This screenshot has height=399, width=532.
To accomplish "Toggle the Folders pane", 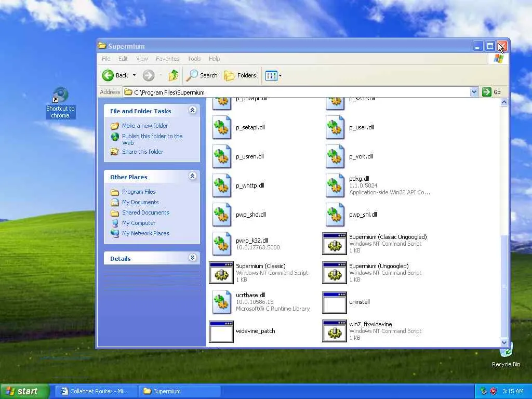I will coord(240,75).
